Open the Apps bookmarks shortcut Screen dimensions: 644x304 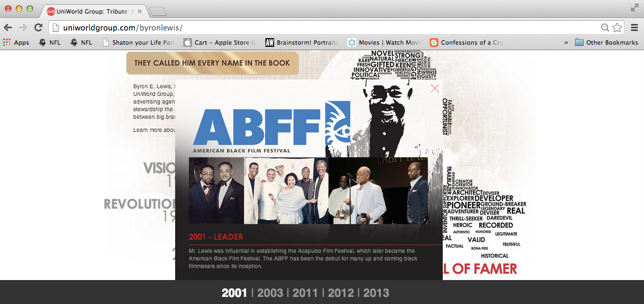point(16,42)
